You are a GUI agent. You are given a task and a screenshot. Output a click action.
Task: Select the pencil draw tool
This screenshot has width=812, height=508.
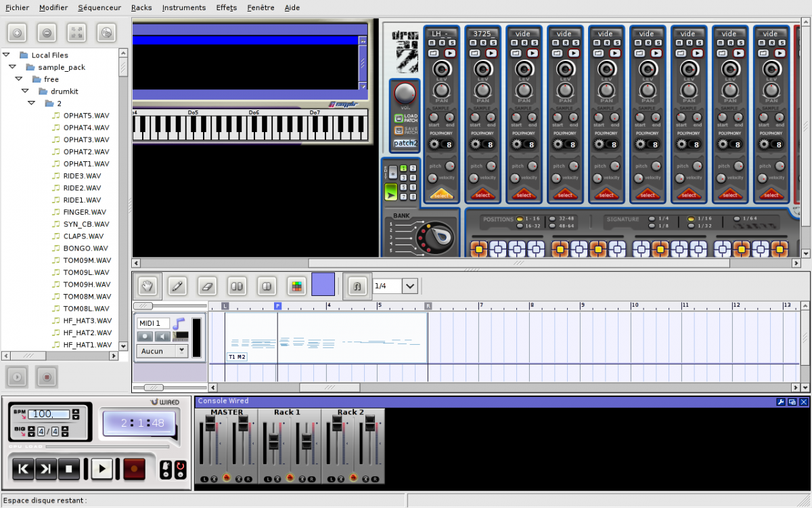point(177,287)
